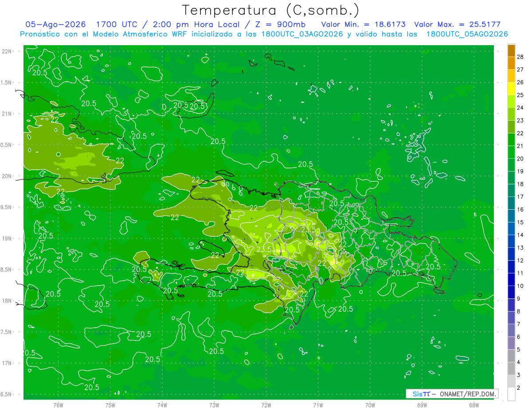Click the legend value "4"
This screenshot has height=411, width=532.
519,362
